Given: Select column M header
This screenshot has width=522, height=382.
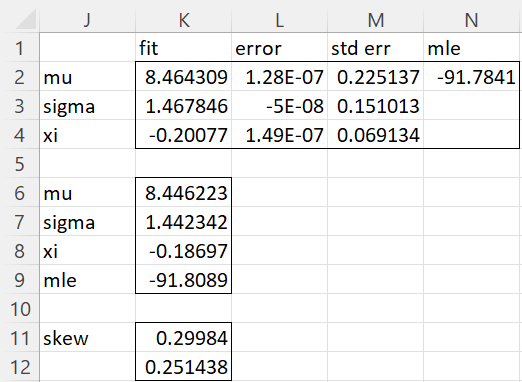Looking at the screenshot, I should tap(376, 20).
